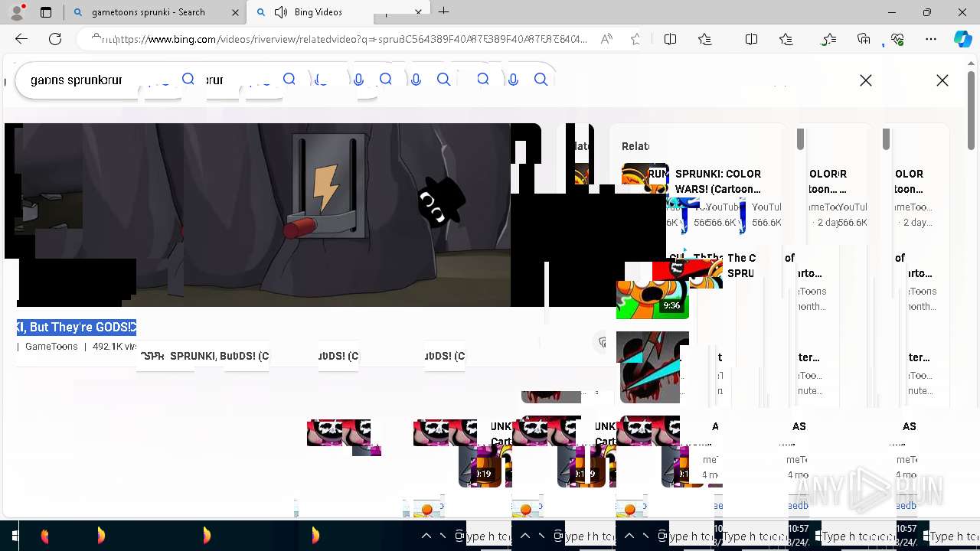Image resolution: width=980 pixels, height=551 pixels.
Task: Open 'SPRUNKI: COLOR WARS! (Cartoon...' related video
Action: [x=718, y=181]
